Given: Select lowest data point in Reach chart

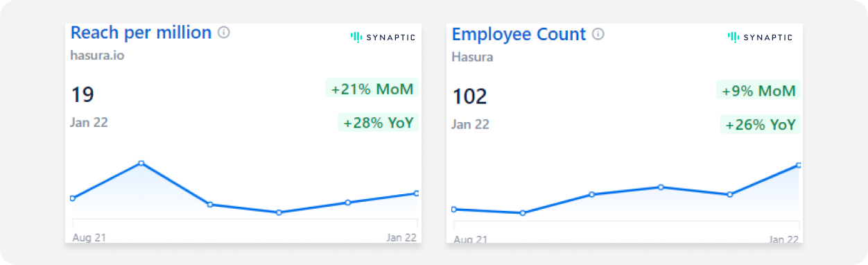Looking at the screenshot, I should 279,212.
